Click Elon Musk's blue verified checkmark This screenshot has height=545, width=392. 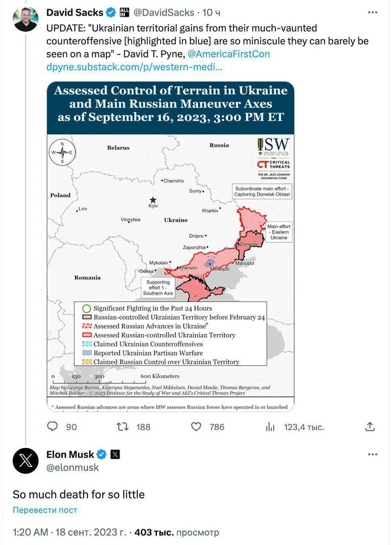pos(101,454)
